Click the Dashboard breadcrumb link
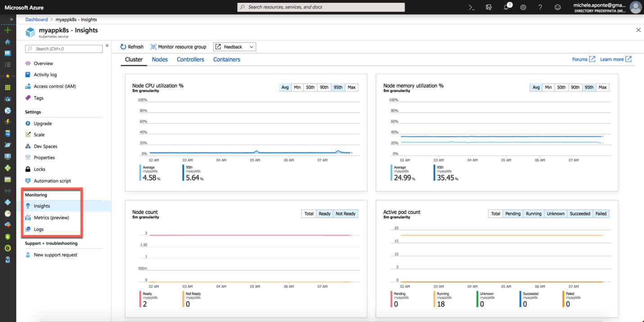 36,19
